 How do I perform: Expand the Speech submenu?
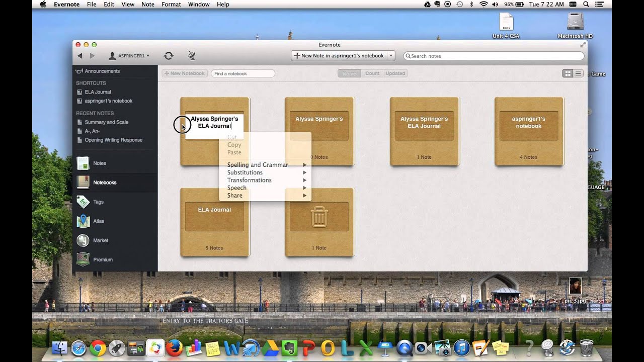265,188
